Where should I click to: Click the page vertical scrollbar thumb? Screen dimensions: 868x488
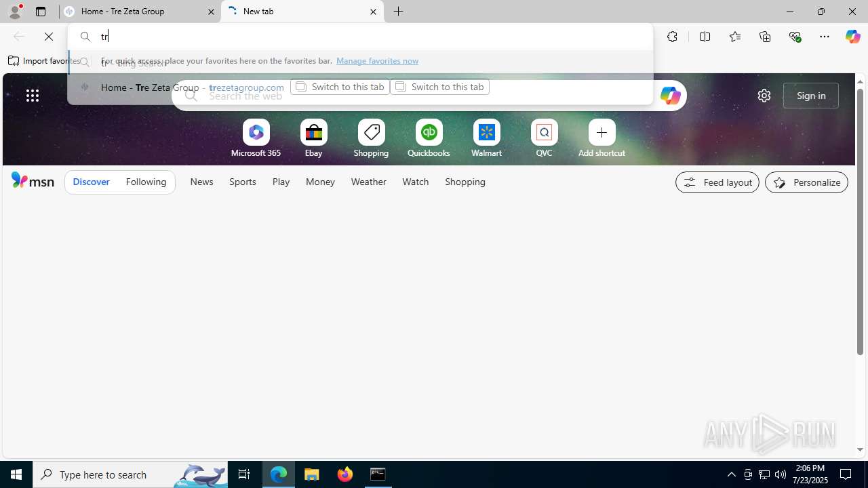point(860,221)
